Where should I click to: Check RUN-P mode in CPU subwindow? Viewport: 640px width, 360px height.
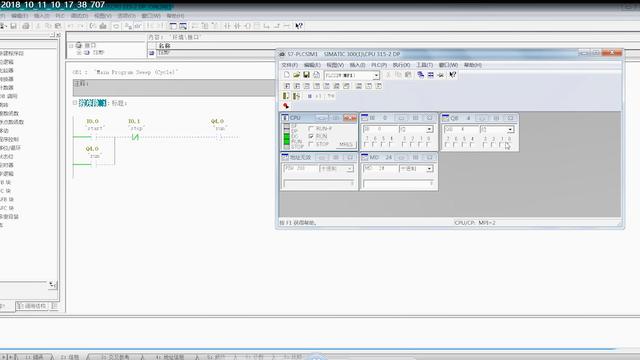tap(311, 129)
